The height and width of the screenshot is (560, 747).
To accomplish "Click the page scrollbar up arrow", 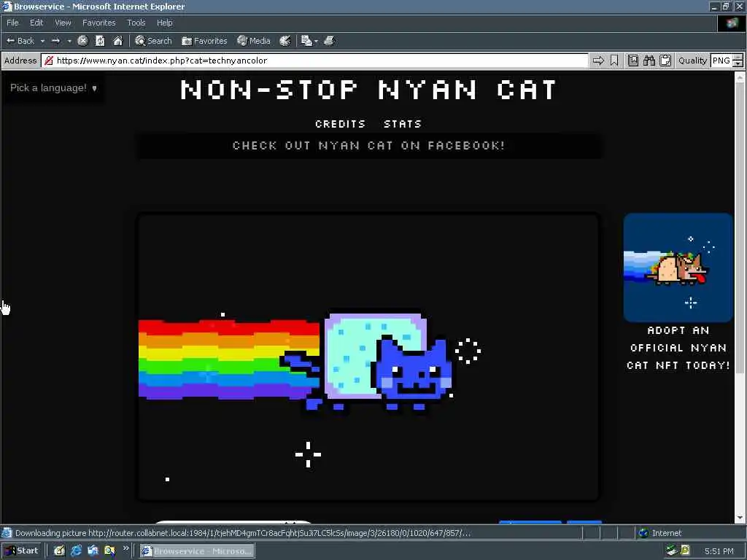I will pos(740,77).
